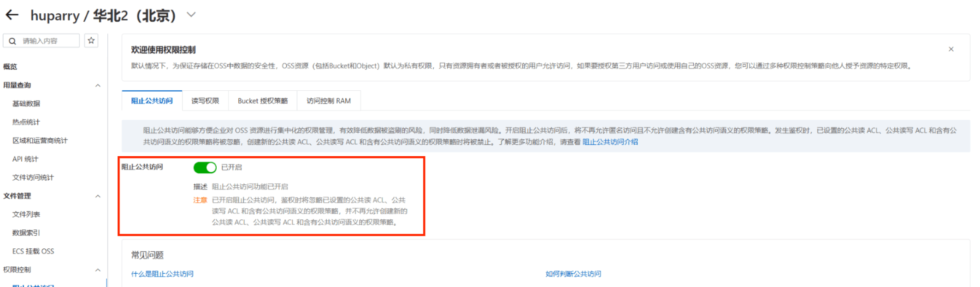Collapse the 用量查询 section
This screenshot has width=980, height=287.
pos(98,85)
